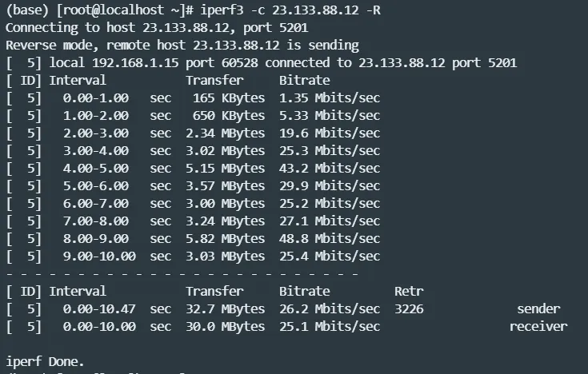Click the 48.8 Mbits/sec peak bitrate
The width and height of the screenshot is (588, 374).
click(x=329, y=238)
